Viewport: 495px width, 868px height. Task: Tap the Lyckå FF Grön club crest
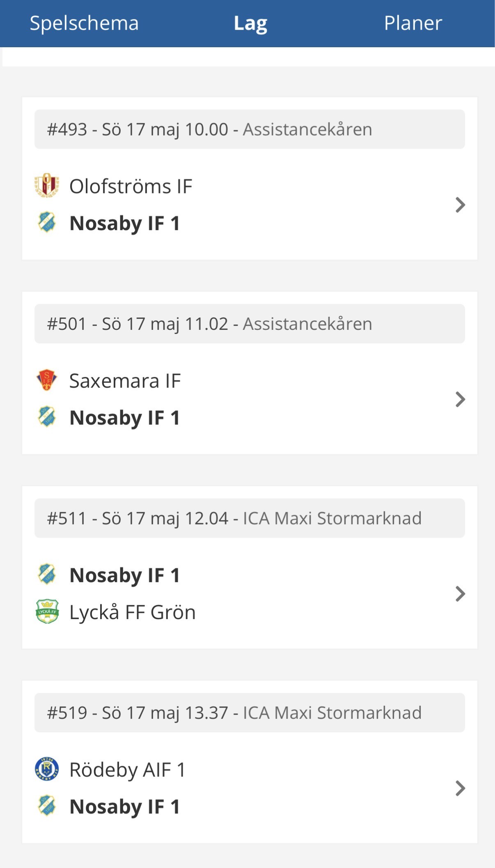pyautogui.click(x=47, y=612)
